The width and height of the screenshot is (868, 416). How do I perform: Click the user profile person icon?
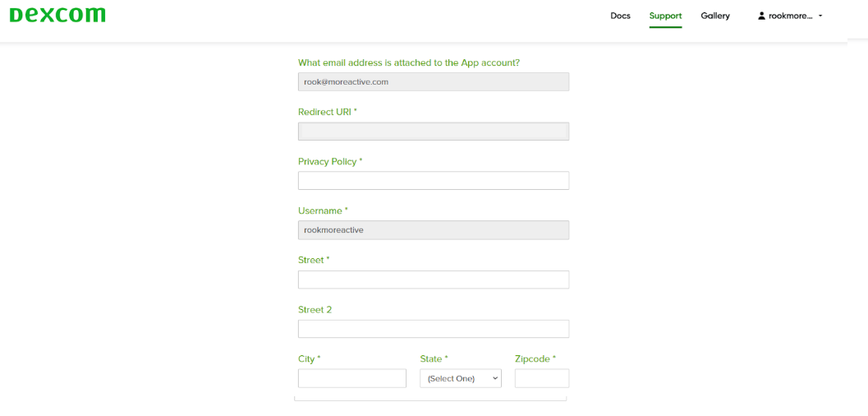click(x=761, y=16)
